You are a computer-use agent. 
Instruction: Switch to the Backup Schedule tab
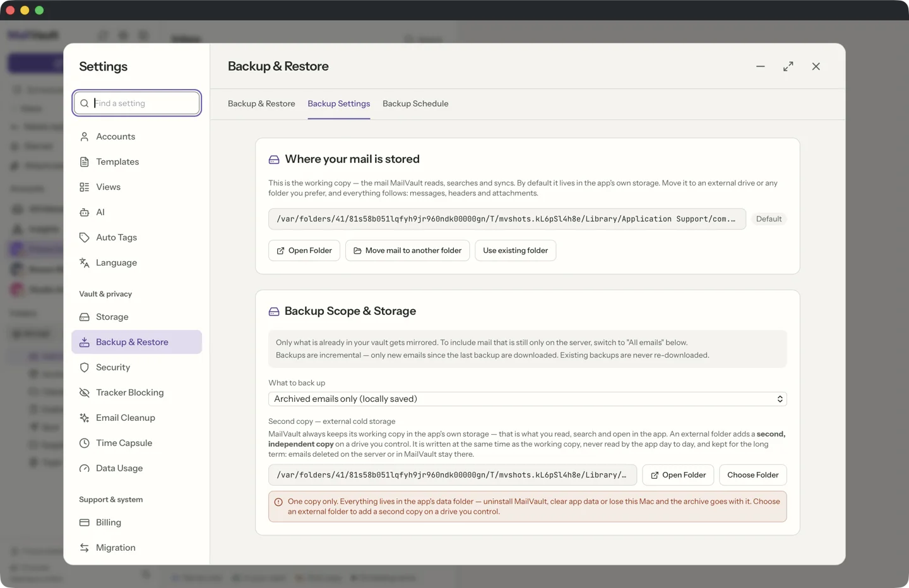[415, 103]
